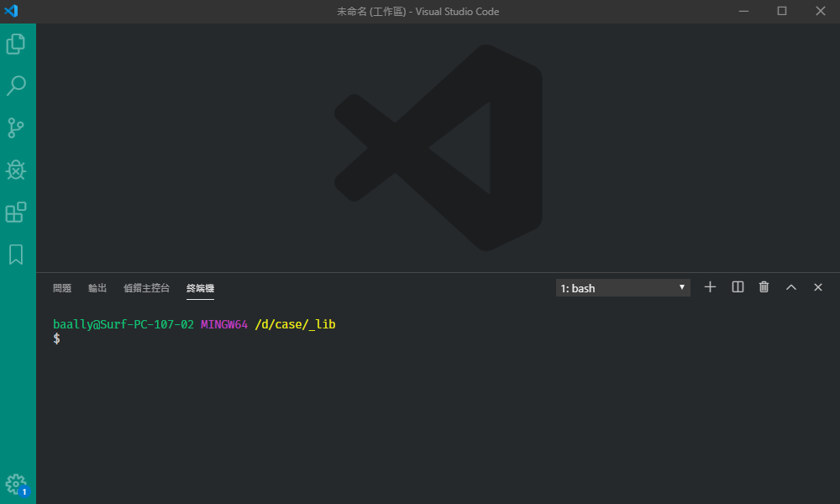The image size is (840, 504).
Task: Kill the terminal with the trash icon
Action: [x=764, y=286]
